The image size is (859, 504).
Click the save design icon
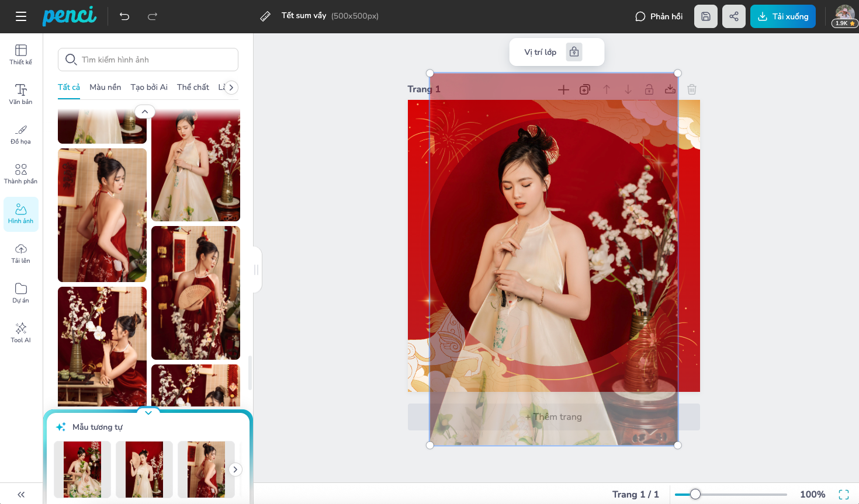tap(705, 16)
